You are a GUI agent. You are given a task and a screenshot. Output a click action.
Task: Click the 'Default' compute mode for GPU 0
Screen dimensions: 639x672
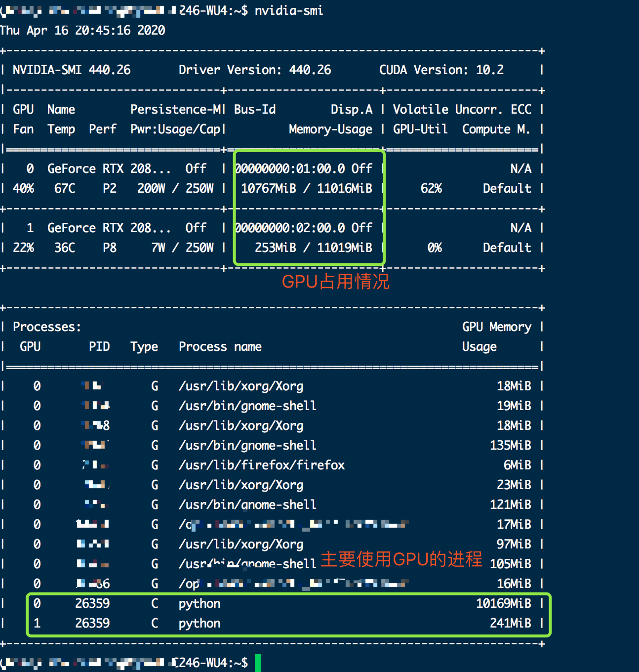[507, 188]
